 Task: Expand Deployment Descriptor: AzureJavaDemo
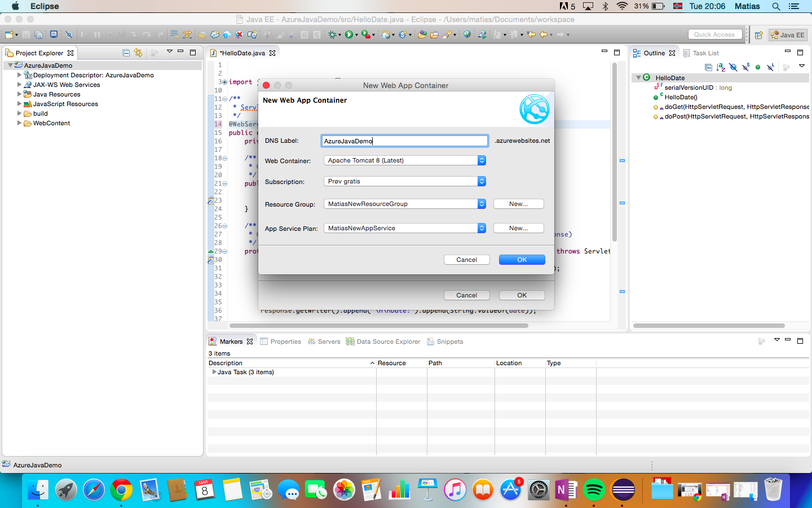(x=19, y=75)
